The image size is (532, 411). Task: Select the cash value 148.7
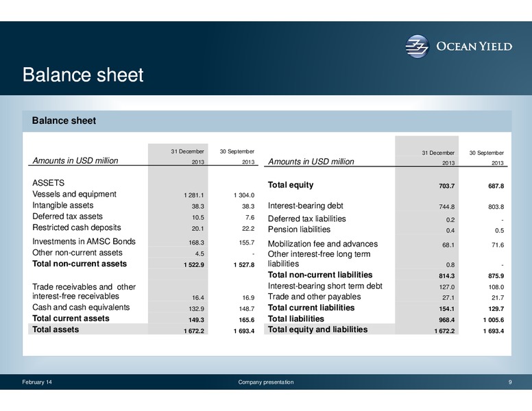point(246,309)
